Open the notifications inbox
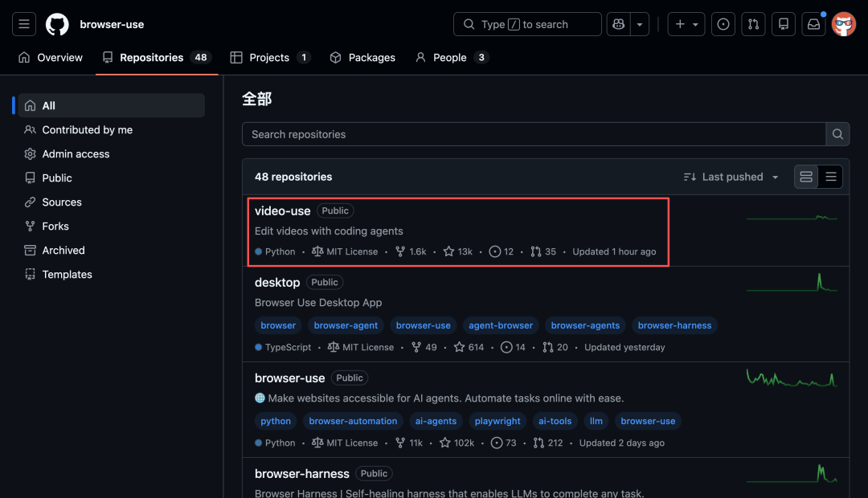 coord(813,24)
